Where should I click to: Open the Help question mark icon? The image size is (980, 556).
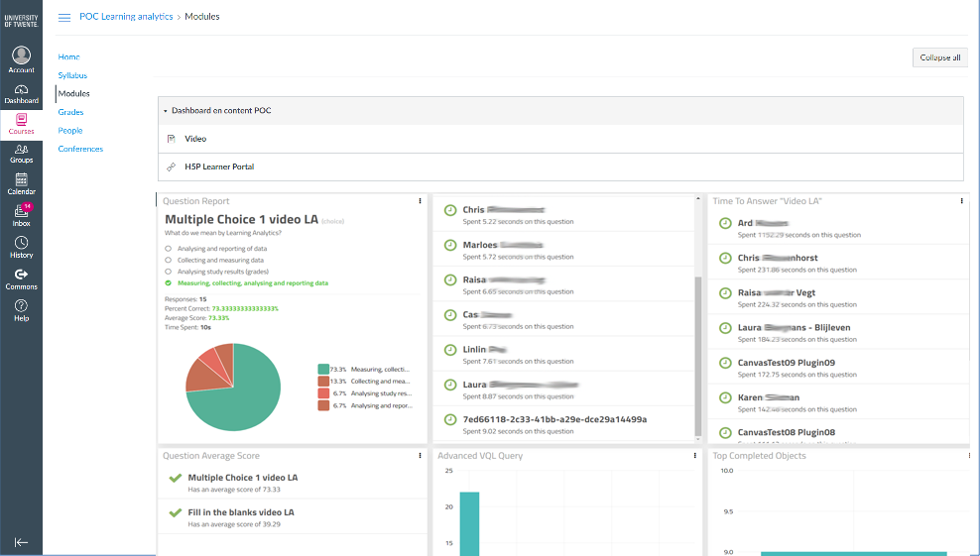coord(21,305)
